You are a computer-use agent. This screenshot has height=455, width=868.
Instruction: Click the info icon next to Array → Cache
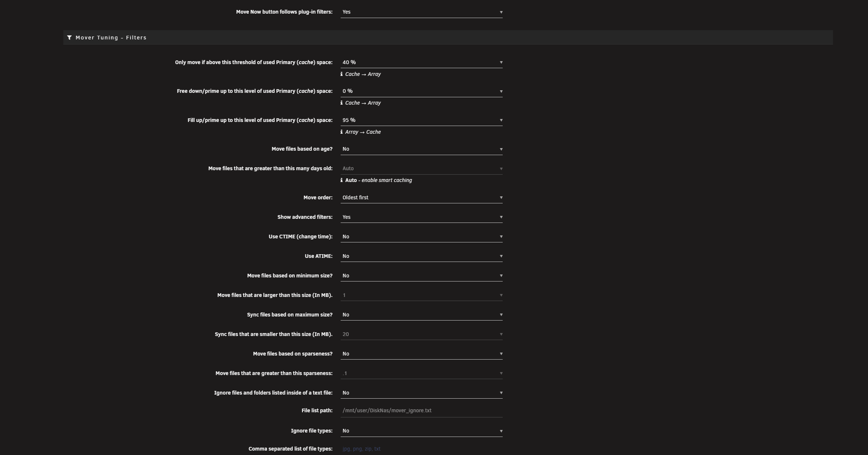click(x=341, y=132)
